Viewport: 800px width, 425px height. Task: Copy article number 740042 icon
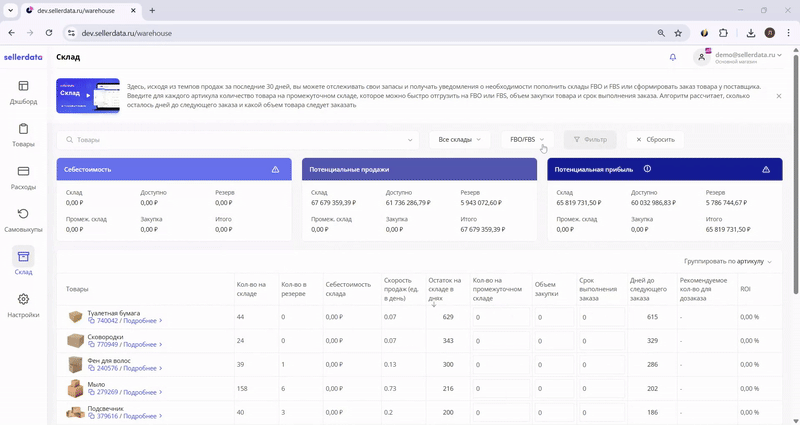pos(92,321)
